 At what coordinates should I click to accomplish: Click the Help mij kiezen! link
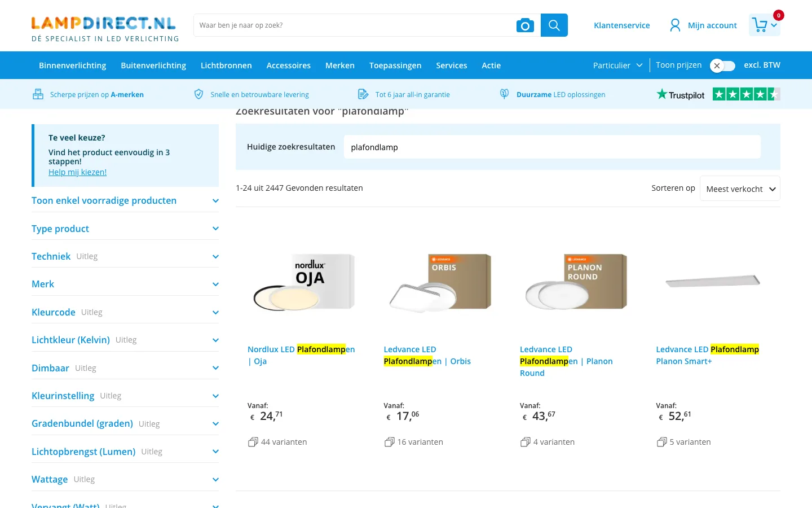pyautogui.click(x=77, y=172)
